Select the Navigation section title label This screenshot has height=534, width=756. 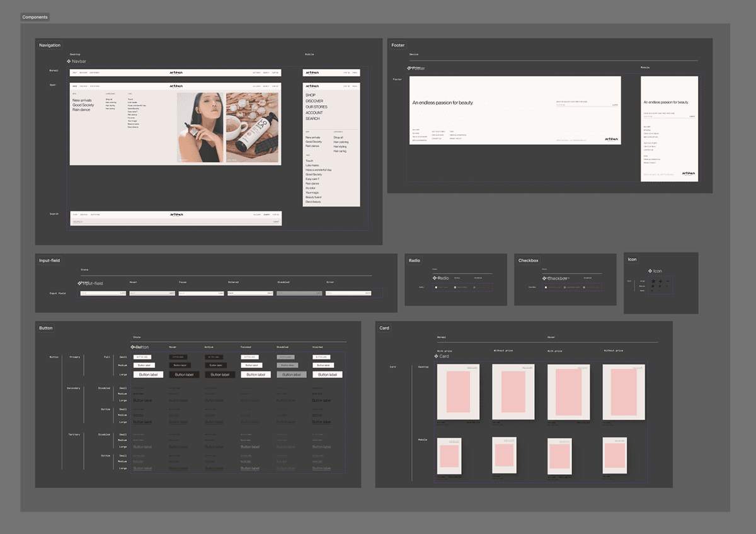tap(50, 45)
